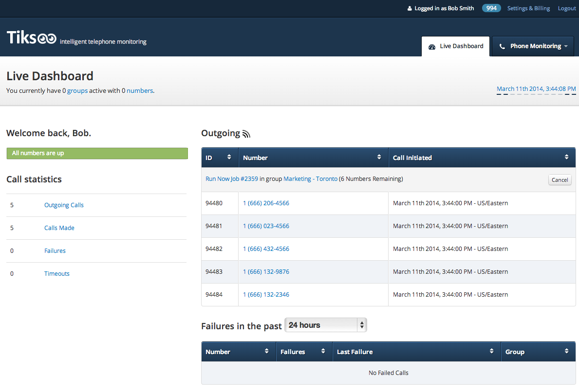The width and height of the screenshot is (579, 392).
Task: Cancel the Run Now job
Action: coord(560,180)
